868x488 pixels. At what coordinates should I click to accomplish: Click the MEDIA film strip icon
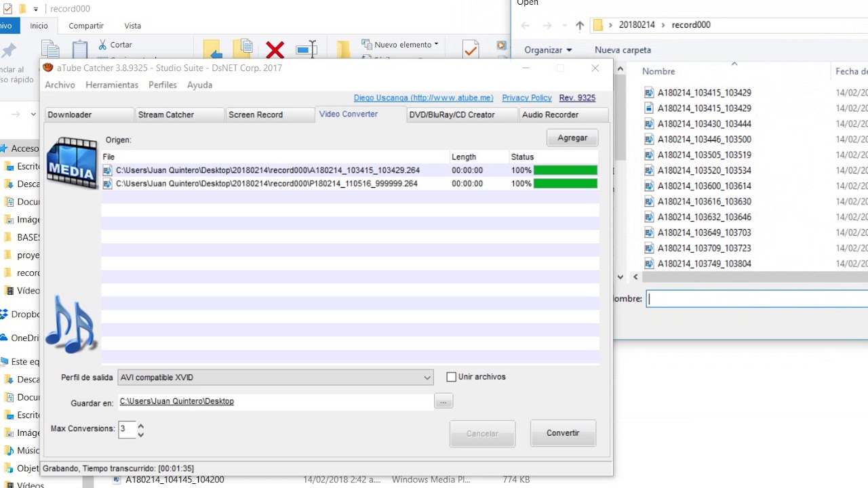click(x=72, y=162)
